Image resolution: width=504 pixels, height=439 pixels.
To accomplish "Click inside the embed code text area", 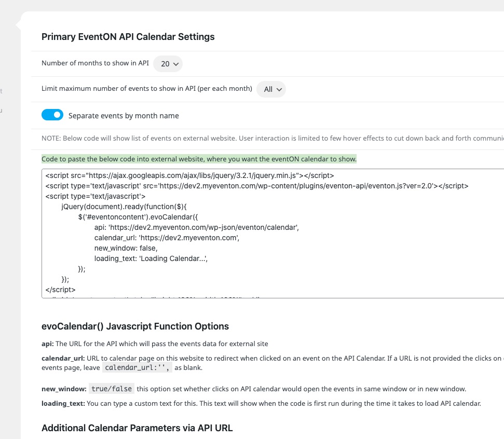I will 273,234.
